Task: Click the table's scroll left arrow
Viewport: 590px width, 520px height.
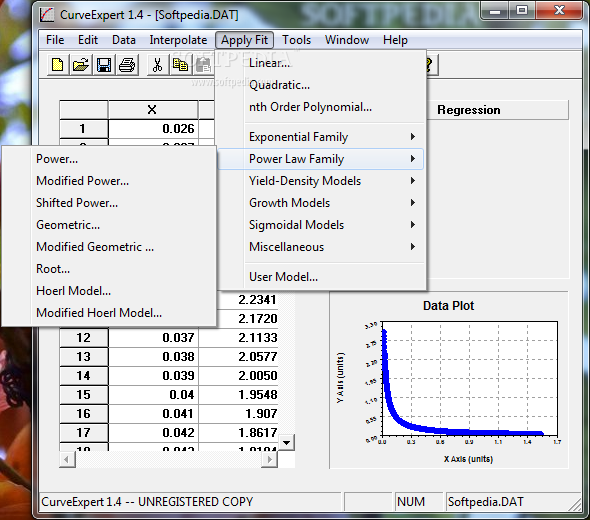Action: [x=67, y=459]
